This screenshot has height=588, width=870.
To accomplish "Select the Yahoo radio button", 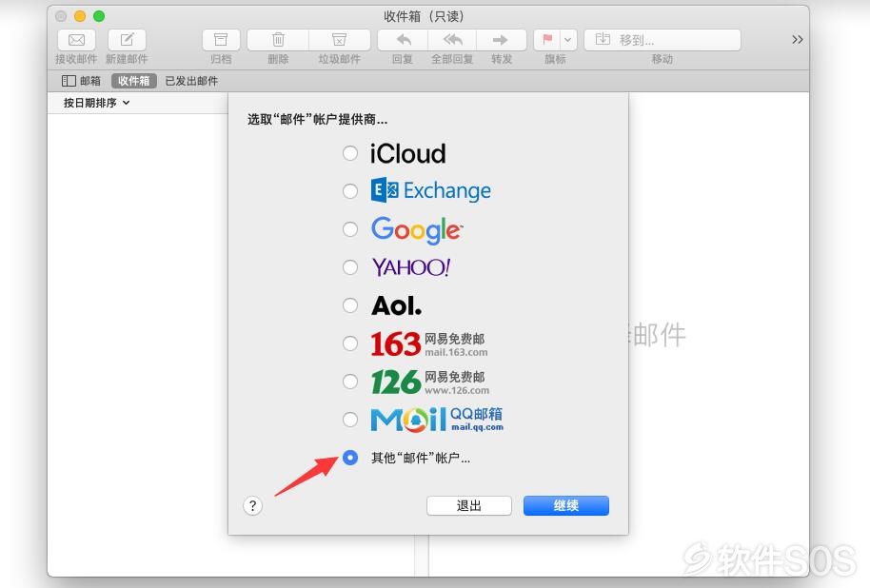I will pyautogui.click(x=350, y=267).
